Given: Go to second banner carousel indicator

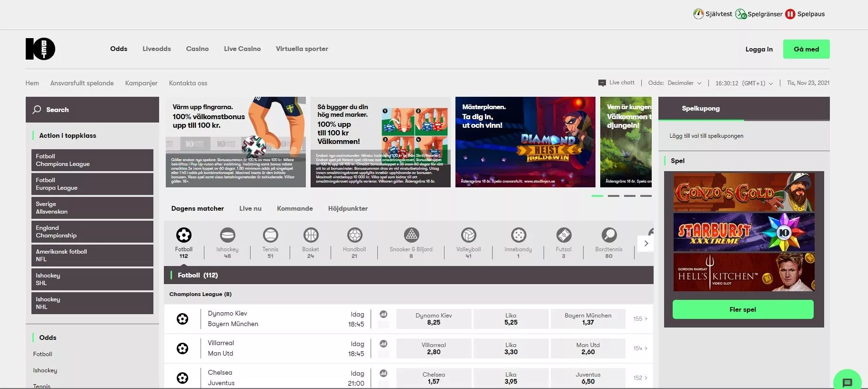Looking at the screenshot, I should [614, 196].
